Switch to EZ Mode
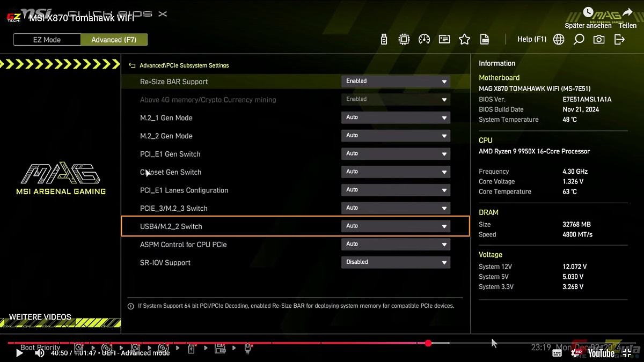Image resolution: width=644 pixels, height=362 pixels. pos(47,40)
